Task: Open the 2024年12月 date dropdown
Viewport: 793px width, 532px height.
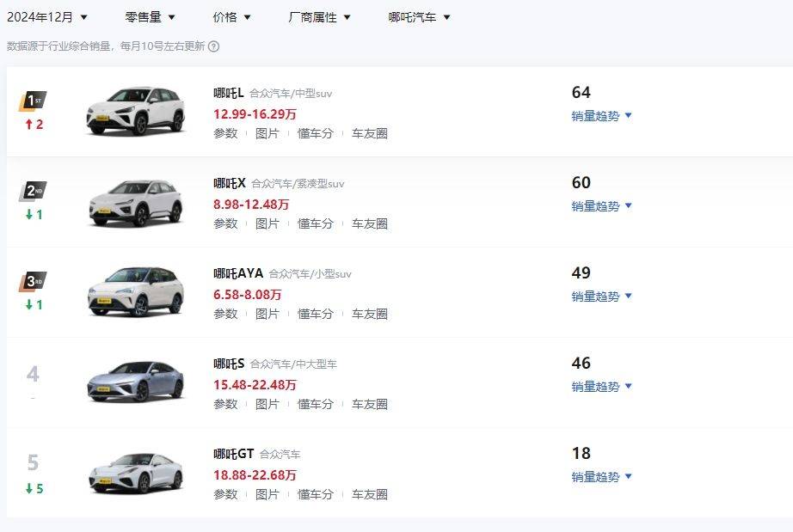Action: pos(47,17)
